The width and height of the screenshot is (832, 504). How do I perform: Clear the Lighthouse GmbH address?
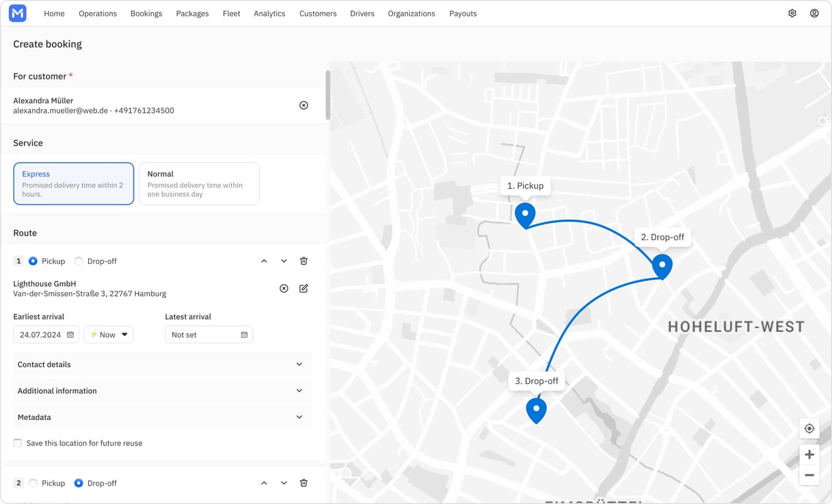284,289
